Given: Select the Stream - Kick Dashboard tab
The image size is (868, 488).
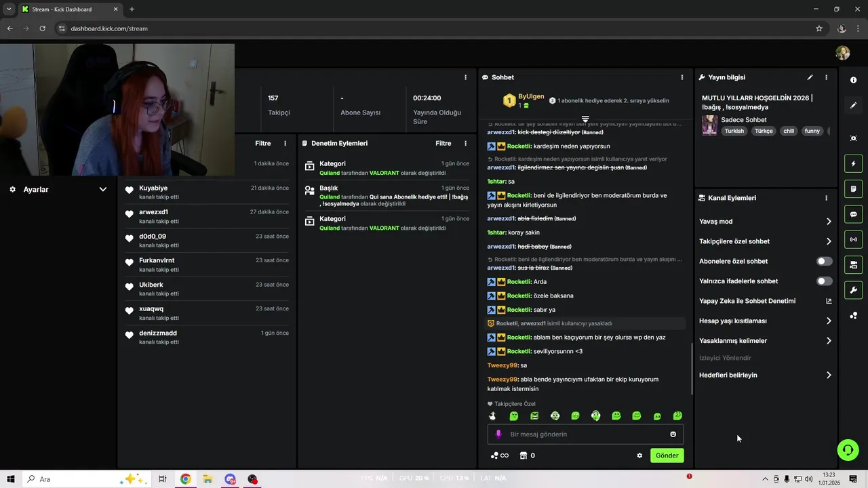Looking at the screenshot, I should click(x=70, y=9).
